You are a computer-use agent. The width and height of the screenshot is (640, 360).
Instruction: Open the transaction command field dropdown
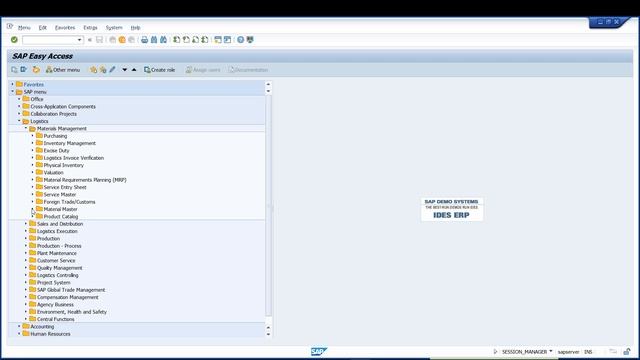tap(79, 40)
